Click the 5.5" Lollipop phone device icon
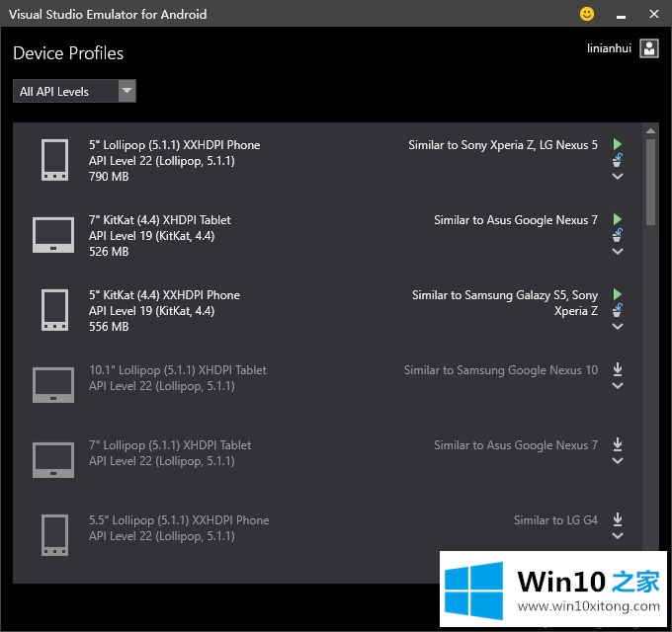The image size is (672, 632). click(54, 535)
